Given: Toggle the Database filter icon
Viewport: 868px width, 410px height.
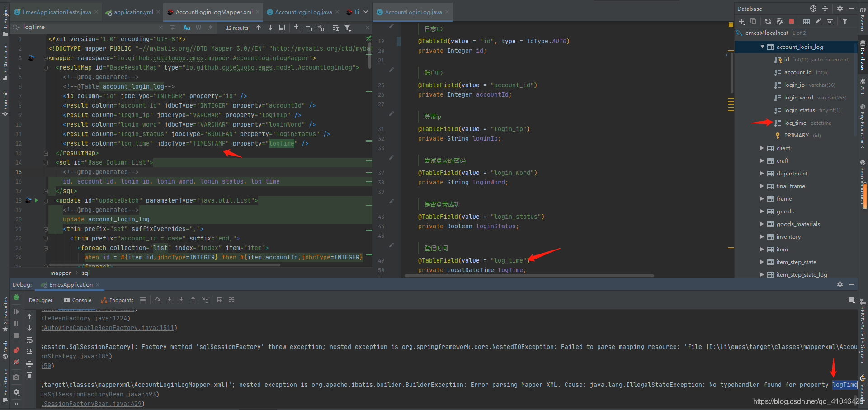Looking at the screenshot, I should pos(844,21).
